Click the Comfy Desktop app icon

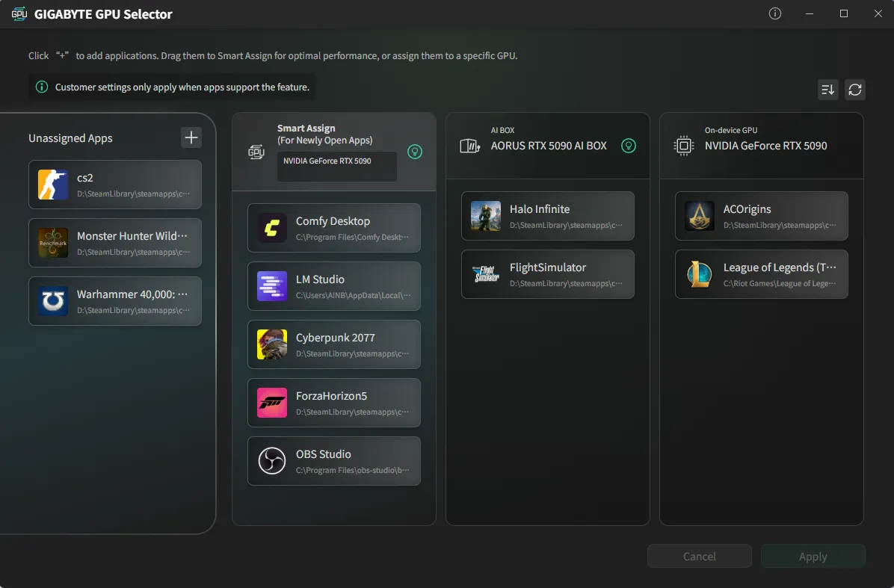click(x=272, y=228)
